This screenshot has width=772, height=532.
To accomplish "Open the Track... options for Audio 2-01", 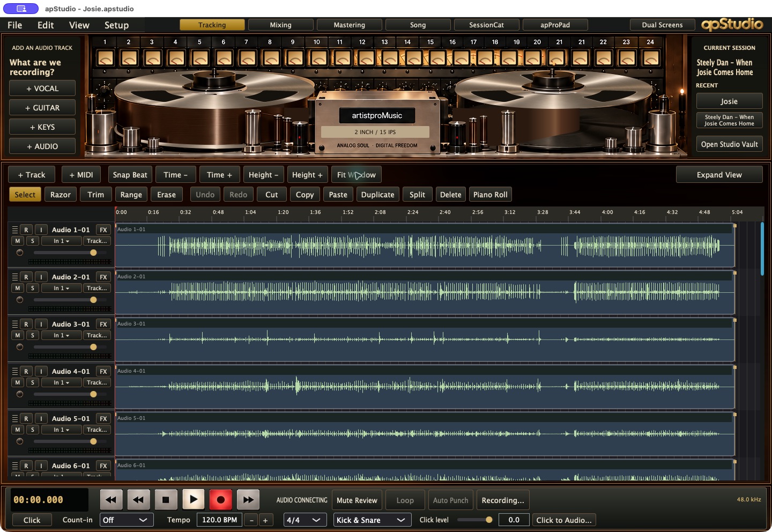I will [97, 288].
